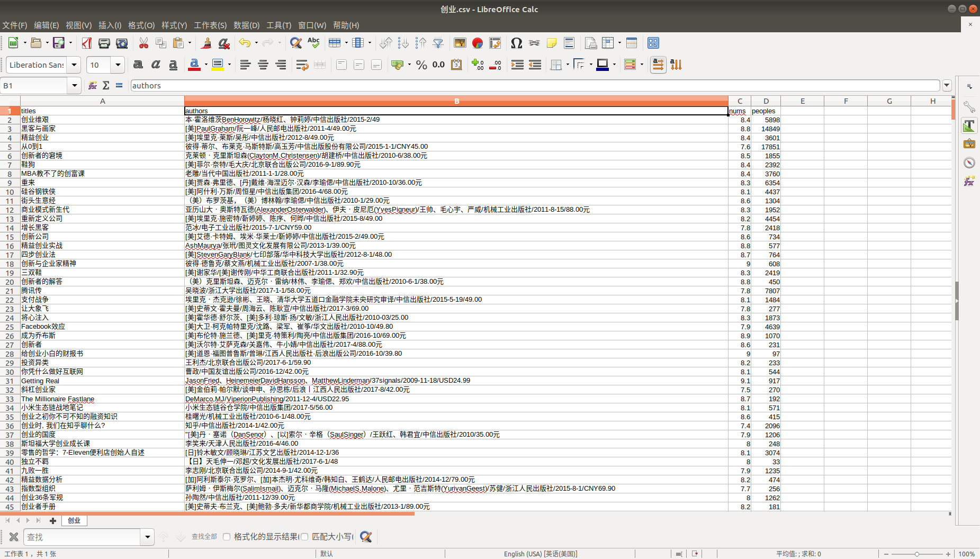Undo the last action
This screenshot has height=559, width=980.
244,43
